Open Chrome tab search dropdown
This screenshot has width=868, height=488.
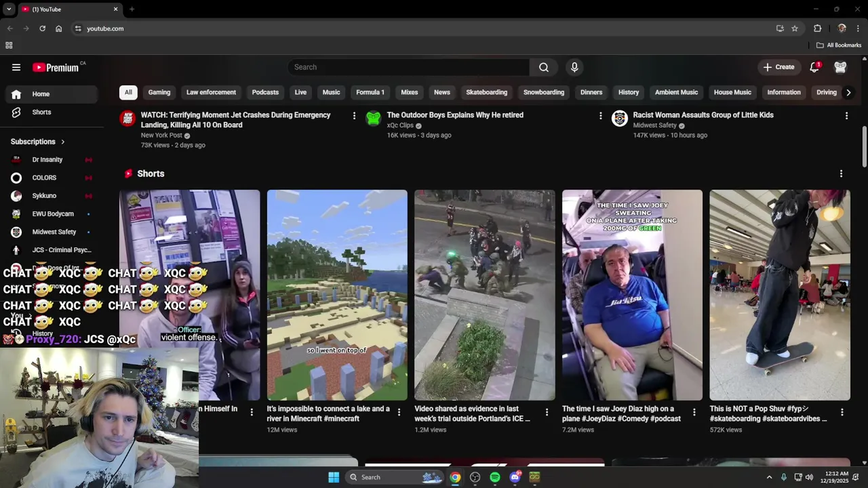click(x=9, y=9)
